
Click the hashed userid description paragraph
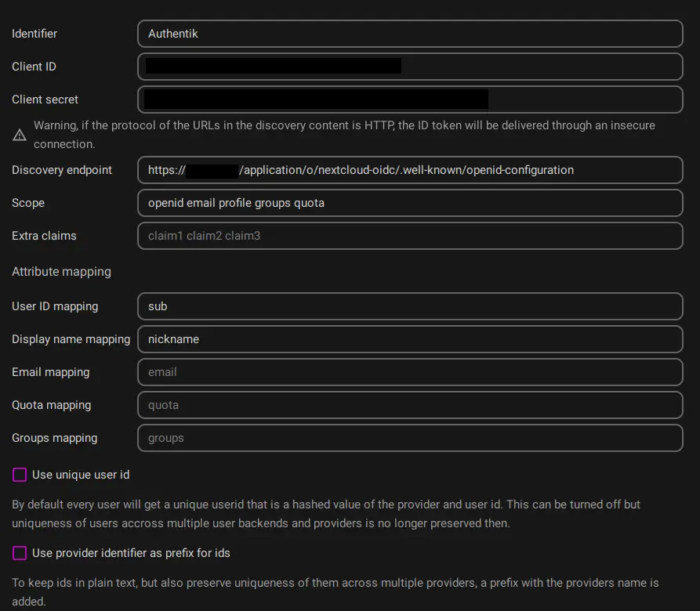326,514
